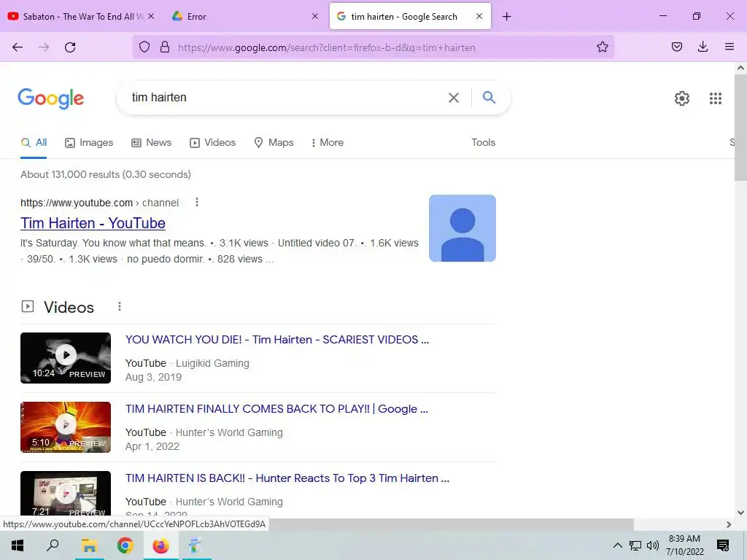The height and width of the screenshot is (560, 747).
Task: Close the Sabaton YouTube tab
Action: 151,16
